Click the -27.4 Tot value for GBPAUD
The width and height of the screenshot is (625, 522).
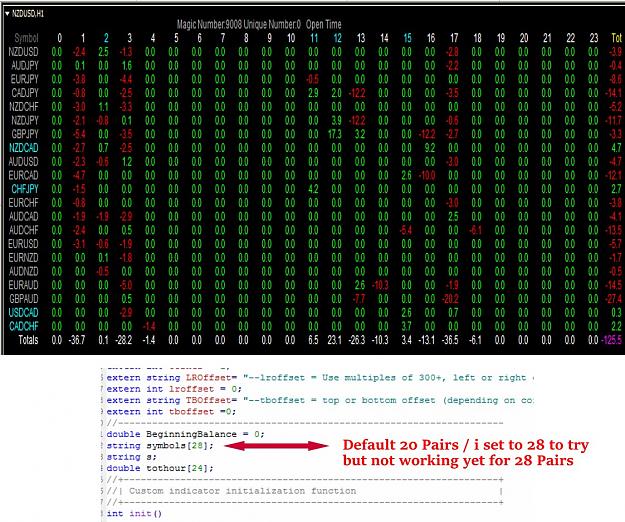coord(613,299)
